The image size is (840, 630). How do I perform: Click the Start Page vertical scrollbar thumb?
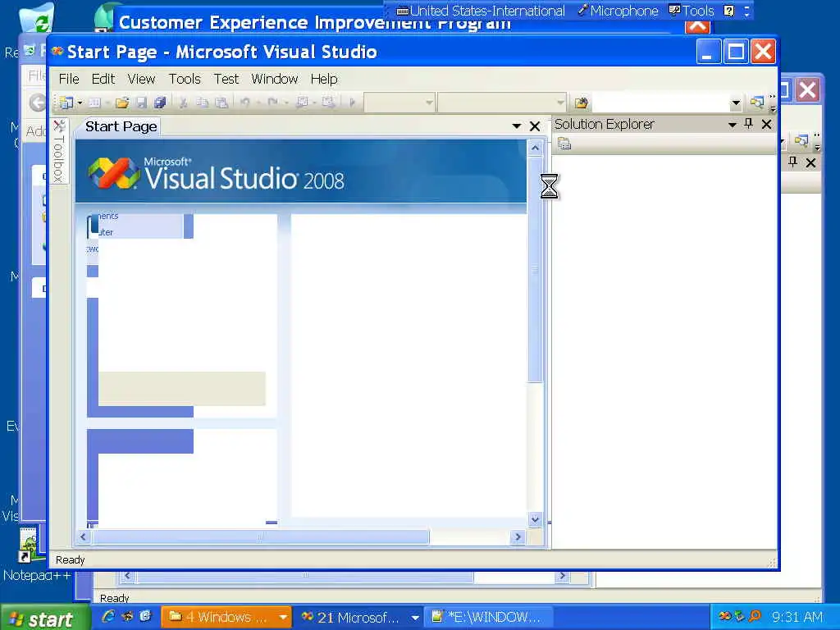pyautogui.click(x=535, y=269)
